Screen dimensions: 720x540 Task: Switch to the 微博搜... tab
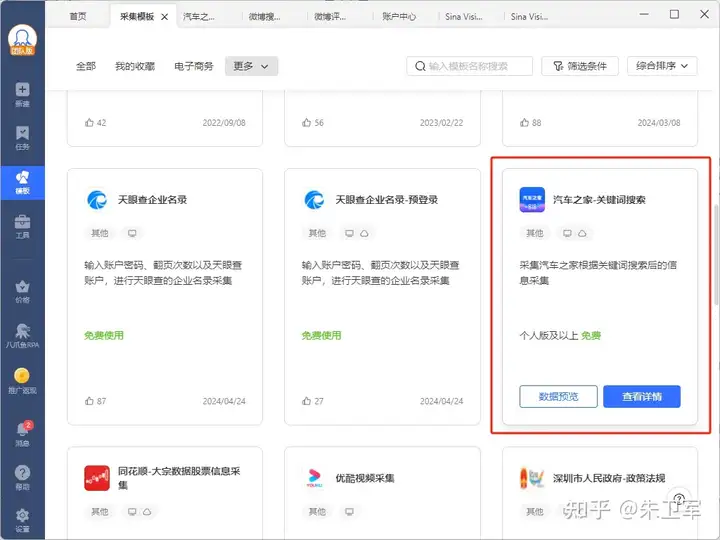pyautogui.click(x=264, y=17)
